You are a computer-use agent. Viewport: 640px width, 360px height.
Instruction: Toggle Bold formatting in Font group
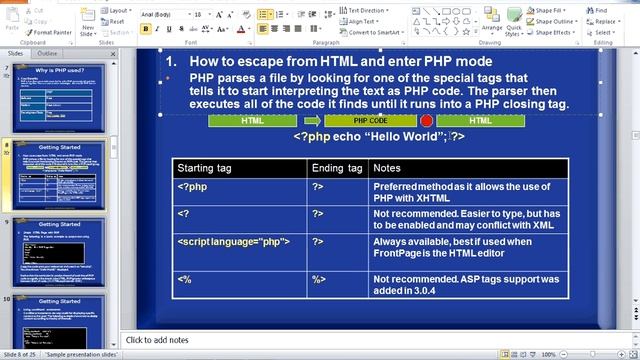(x=146, y=29)
